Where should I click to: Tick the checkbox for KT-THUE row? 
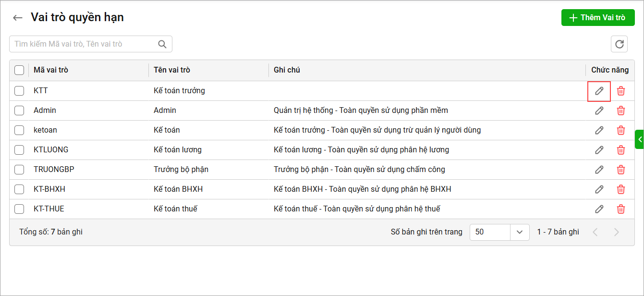pyautogui.click(x=19, y=209)
